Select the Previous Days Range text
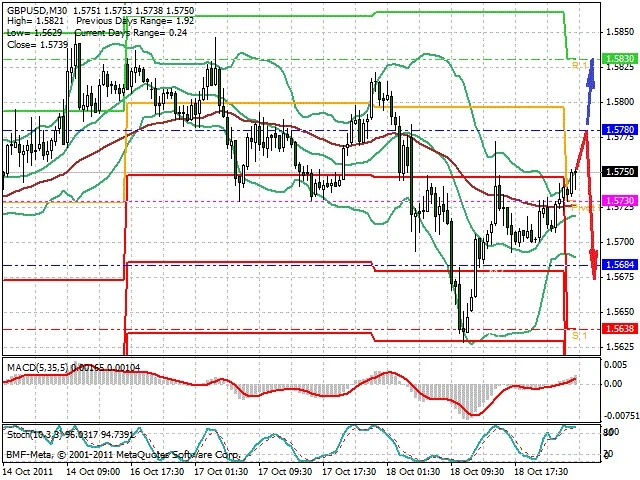The width and height of the screenshot is (640, 480). click(114, 19)
